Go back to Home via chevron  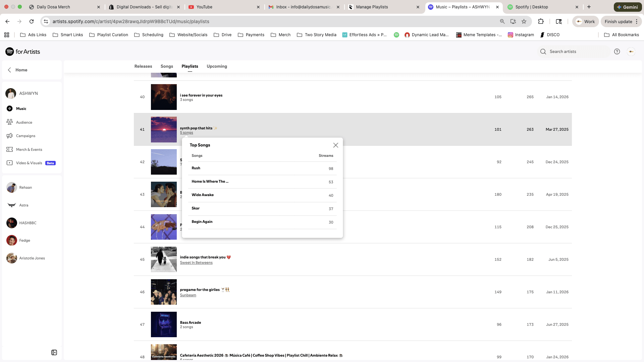click(9, 70)
